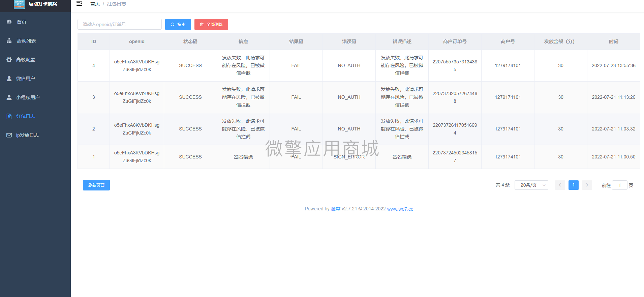Click timestamp 2022-07-23 13:55:36
This screenshot has width=644, height=297.
pyautogui.click(x=614, y=65)
